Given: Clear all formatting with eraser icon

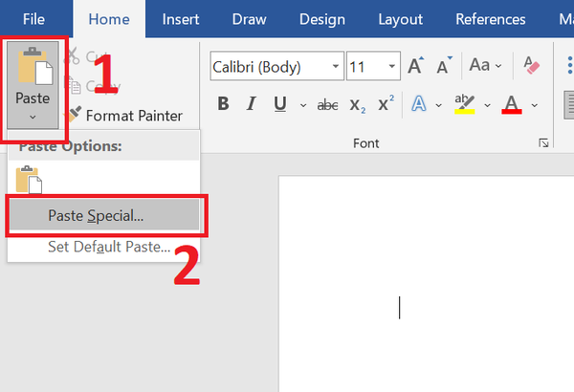Looking at the screenshot, I should 531,65.
